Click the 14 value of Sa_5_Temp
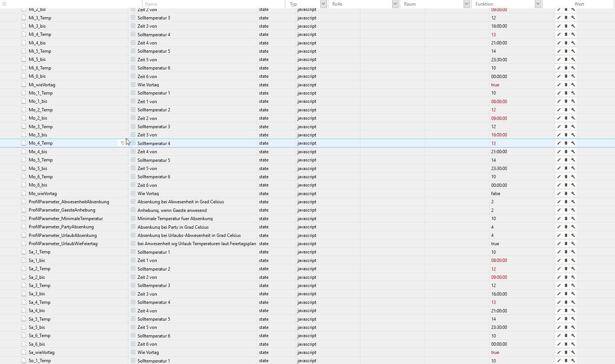This screenshot has width=615, height=364. [493, 319]
